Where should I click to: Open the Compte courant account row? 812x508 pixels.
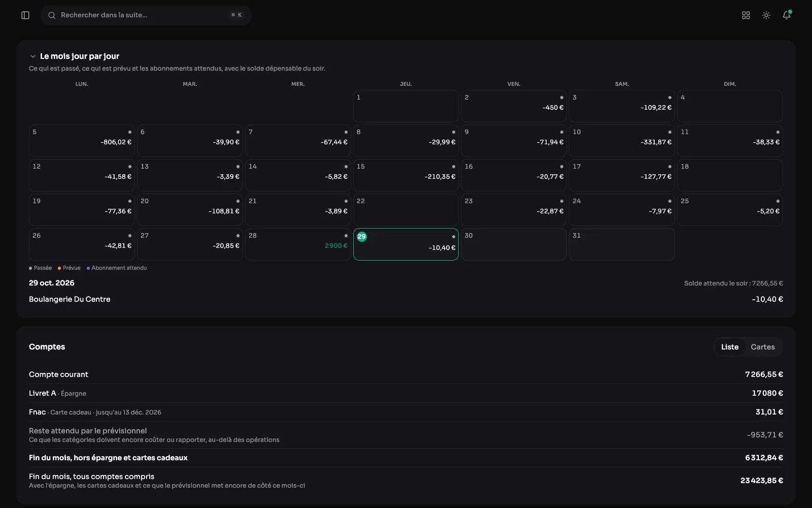[x=406, y=374]
